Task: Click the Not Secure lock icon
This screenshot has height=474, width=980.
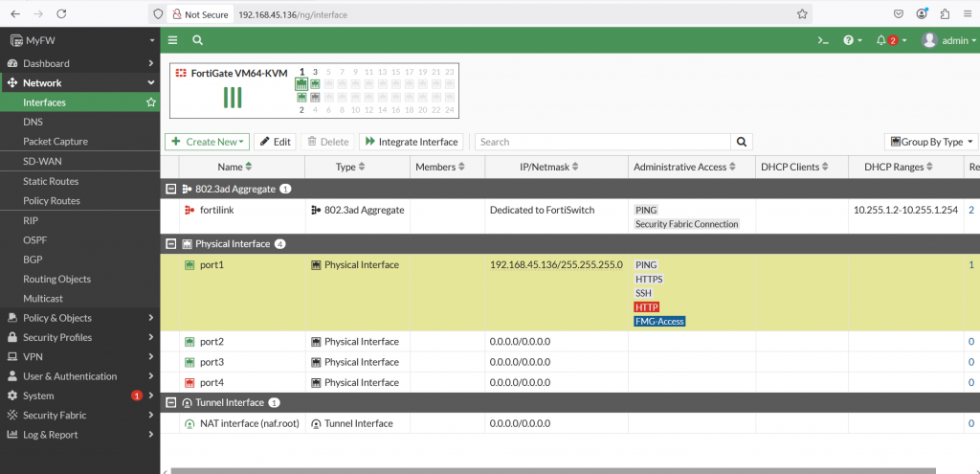Action: tap(177, 13)
